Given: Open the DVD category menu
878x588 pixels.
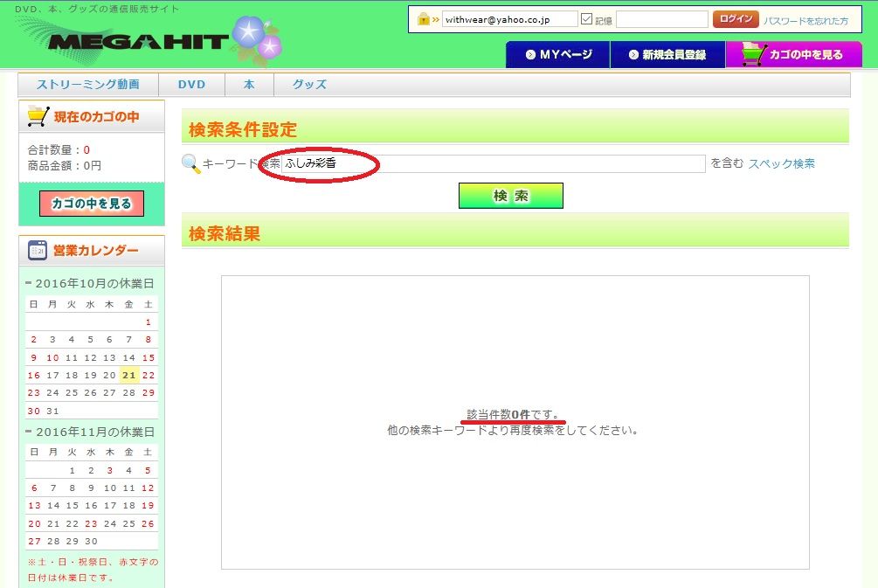Looking at the screenshot, I should coord(191,85).
